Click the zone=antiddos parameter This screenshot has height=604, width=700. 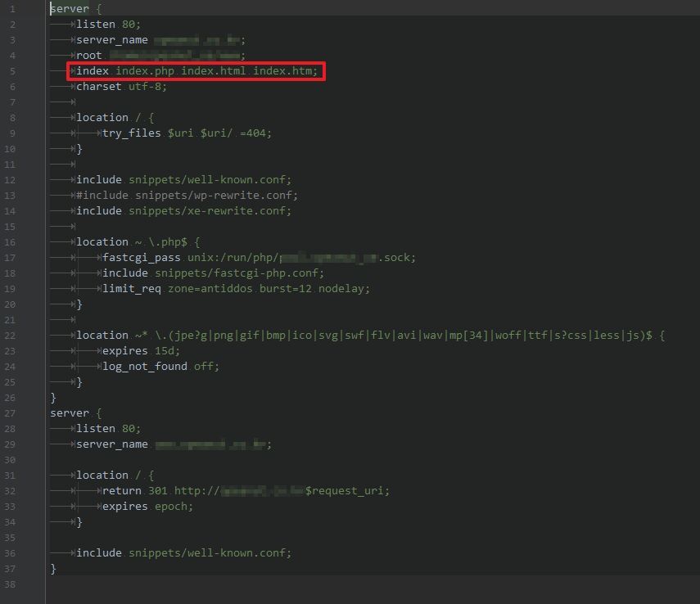[210, 288]
